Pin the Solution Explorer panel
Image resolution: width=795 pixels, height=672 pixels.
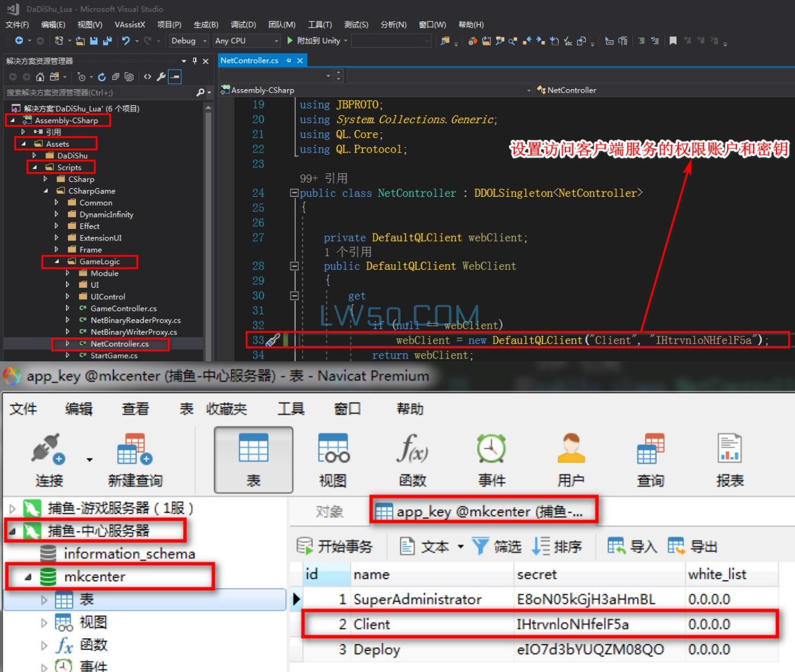(x=194, y=61)
